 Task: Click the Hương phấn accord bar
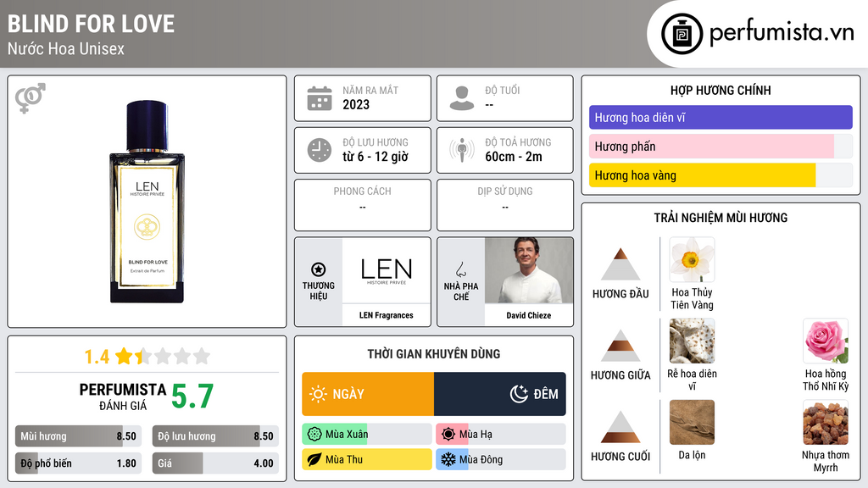point(721,146)
